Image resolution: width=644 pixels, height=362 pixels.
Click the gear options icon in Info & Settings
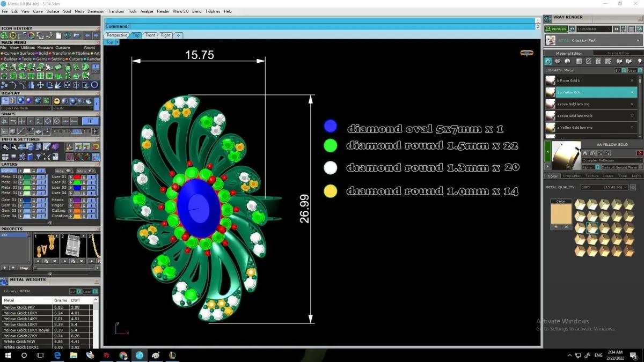pos(5,146)
